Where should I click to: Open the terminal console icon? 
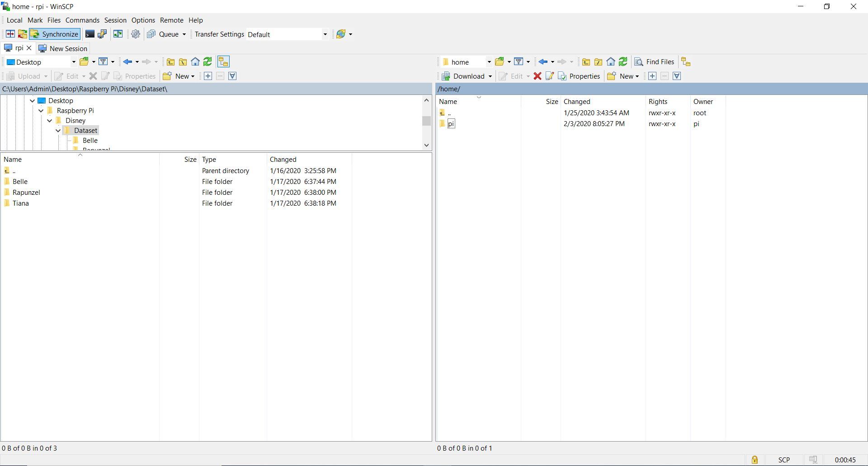[90, 34]
